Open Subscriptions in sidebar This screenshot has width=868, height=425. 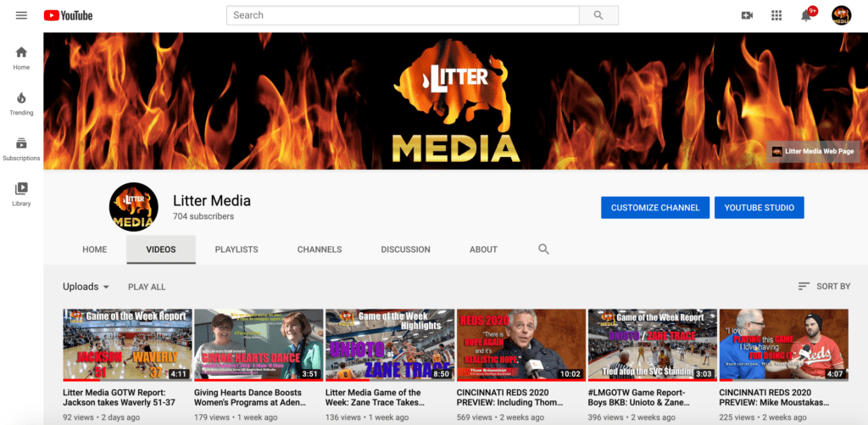(x=21, y=149)
